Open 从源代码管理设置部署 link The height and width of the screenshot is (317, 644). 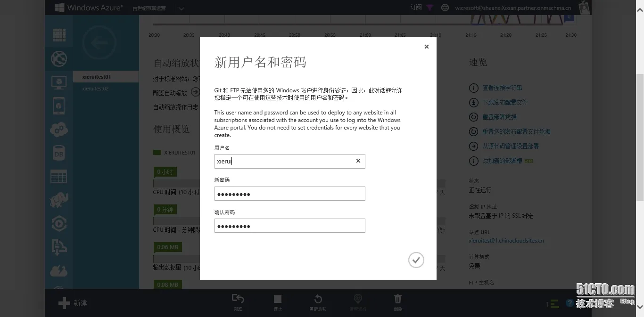(x=511, y=146)
